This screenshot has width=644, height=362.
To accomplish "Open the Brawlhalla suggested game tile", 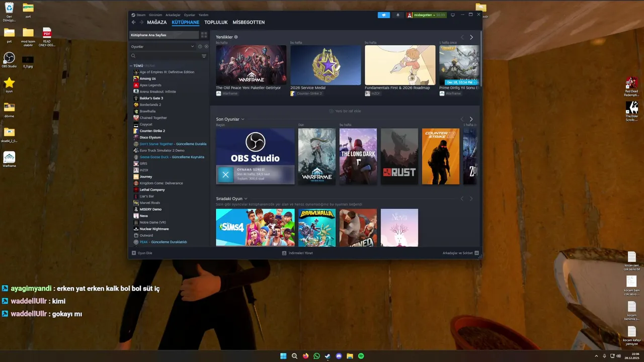I will click(317, 227).
